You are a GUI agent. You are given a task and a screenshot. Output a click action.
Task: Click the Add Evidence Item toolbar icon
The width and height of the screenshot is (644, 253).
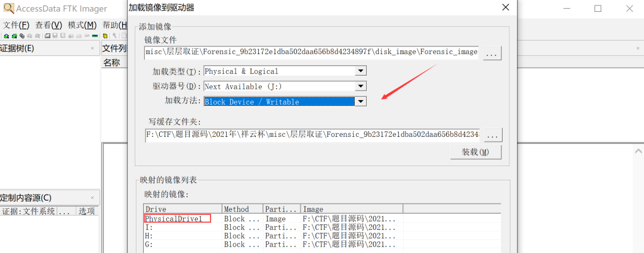click(6, 36)
